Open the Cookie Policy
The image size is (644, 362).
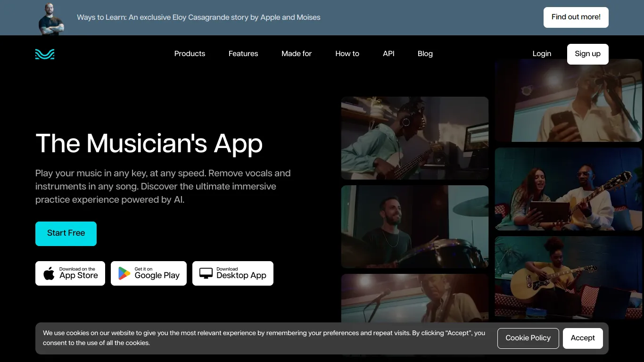[528, 338]
